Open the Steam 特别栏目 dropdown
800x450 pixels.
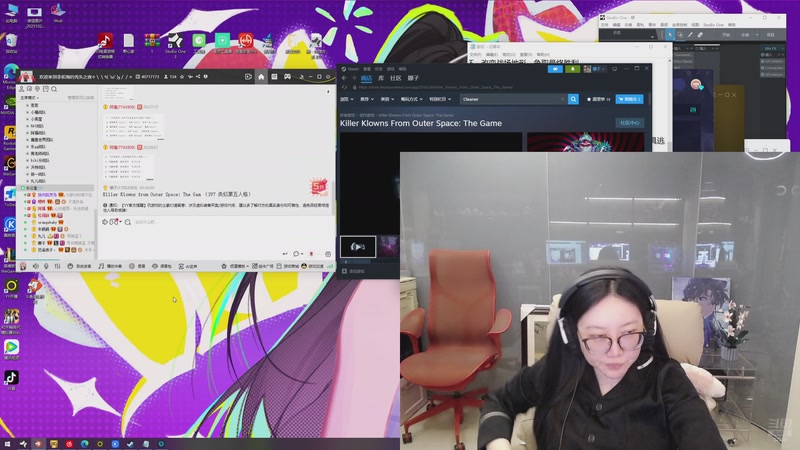(440, 99)
